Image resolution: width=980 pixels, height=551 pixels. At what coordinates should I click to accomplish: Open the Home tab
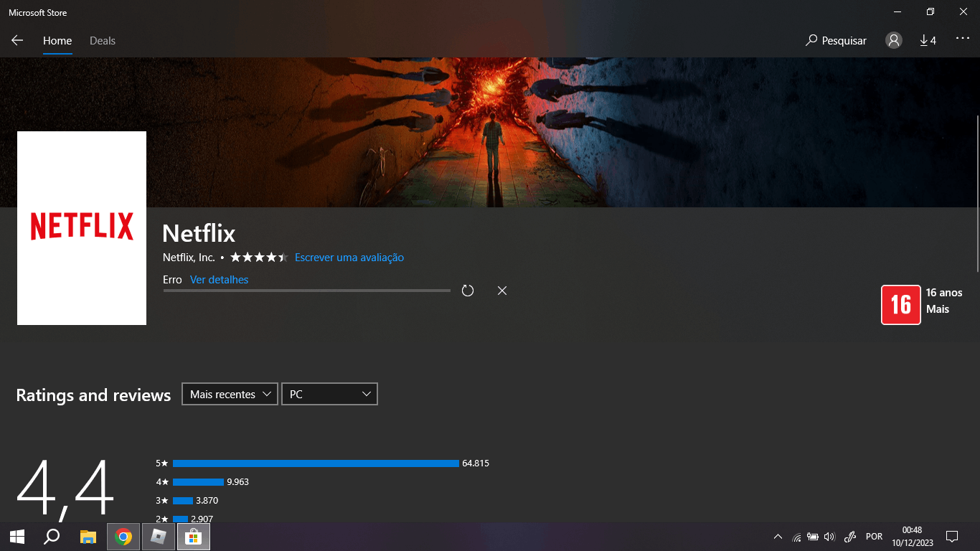click(x=57, y=41)
